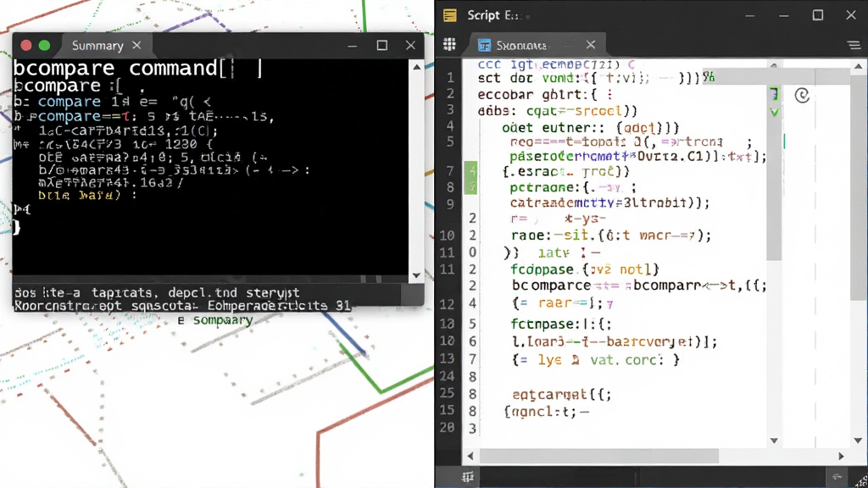
Task: Click the arrow icon in Script Editor status bar
Action: point(837,476)
